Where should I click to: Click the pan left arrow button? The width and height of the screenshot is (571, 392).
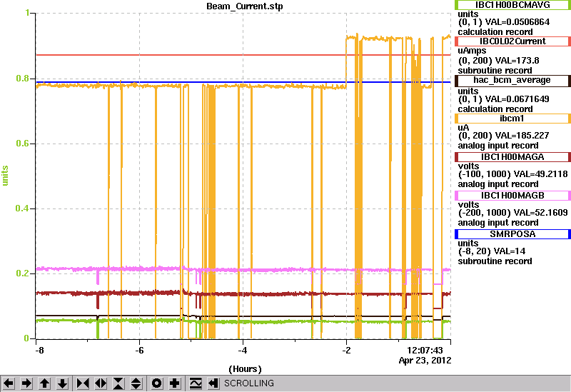[x=9, y=383]
